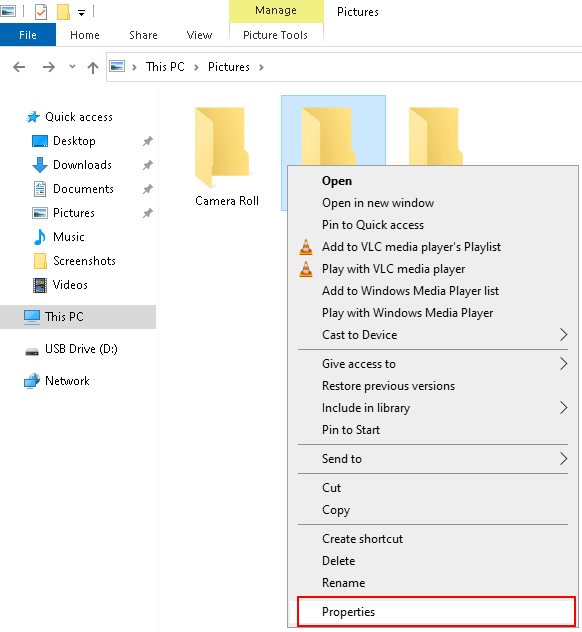Viewport: 582px width, 632px height.
Task: Open Customize Quick Access Toolbar dropdown
Action: [x=81, y=13]
